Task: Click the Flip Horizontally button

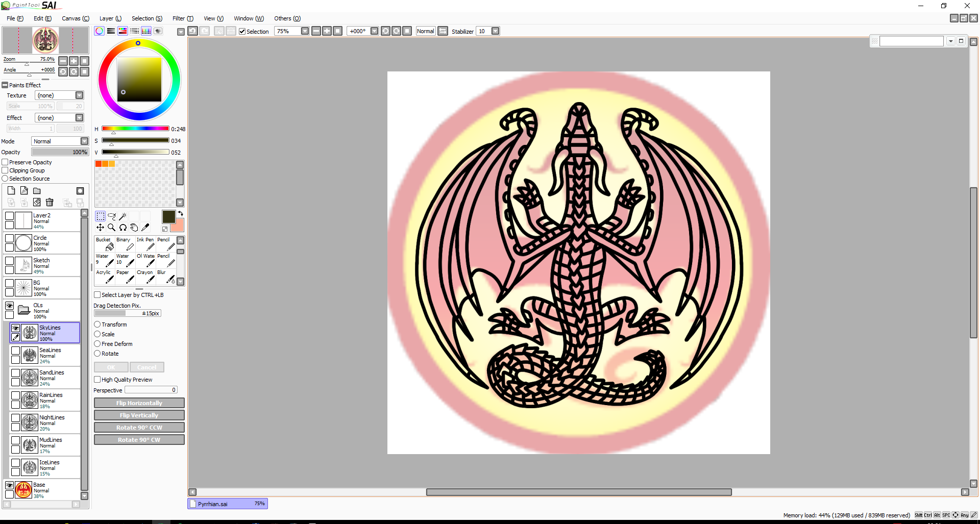Action: pyautogui.click(x=139, y=403)
